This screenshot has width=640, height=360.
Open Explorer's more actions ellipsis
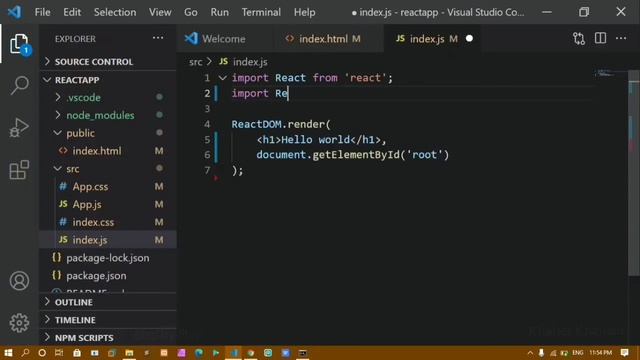[x=158, y=38]
